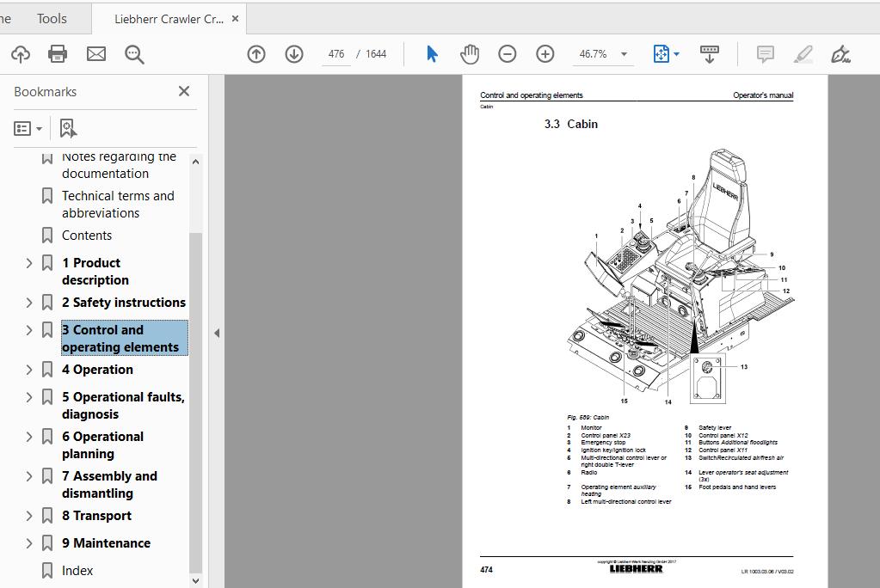This screenshot has width=880, height=588.
Task: Click bookmark icon beside 8 Transport
Action: (47, 516)
